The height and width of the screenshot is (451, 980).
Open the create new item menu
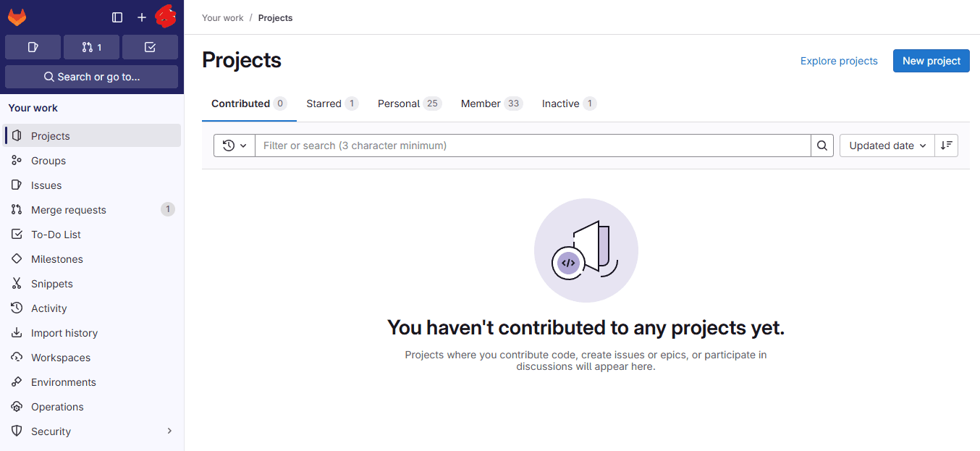click(x=141, y=16)
